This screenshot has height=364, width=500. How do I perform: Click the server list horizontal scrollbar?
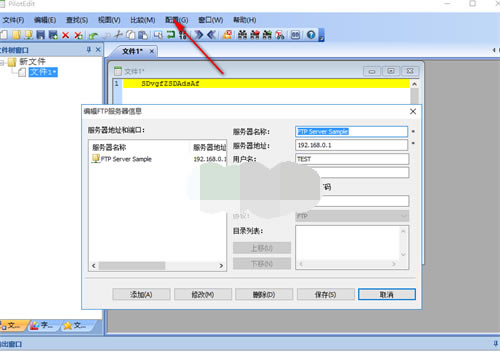157,266
